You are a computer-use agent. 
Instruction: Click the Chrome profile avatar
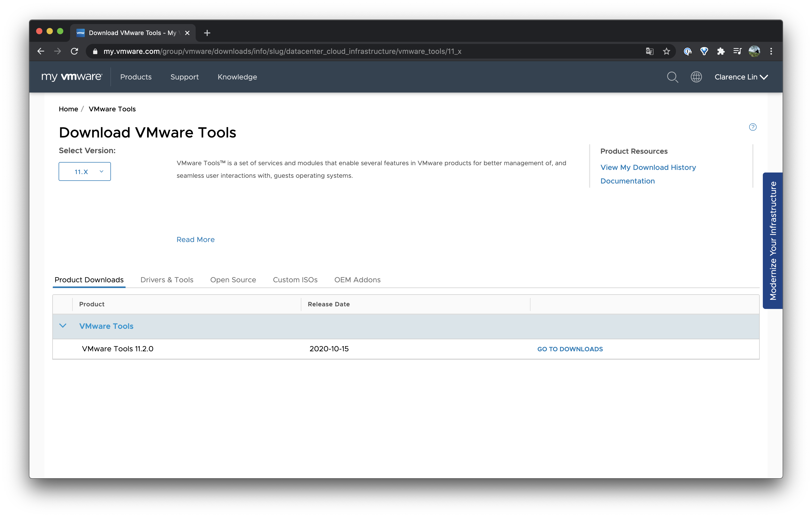754,51
